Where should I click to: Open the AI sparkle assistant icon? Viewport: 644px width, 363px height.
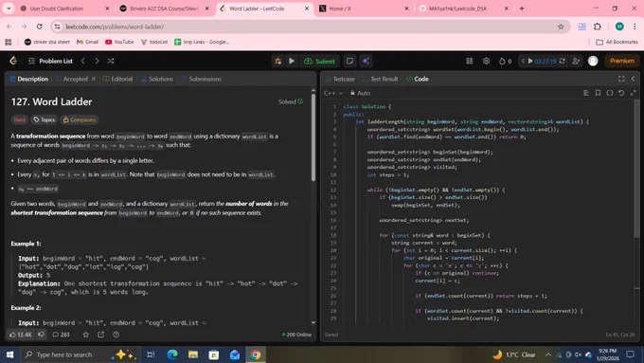pyautogui.click(x=366, y=61)
